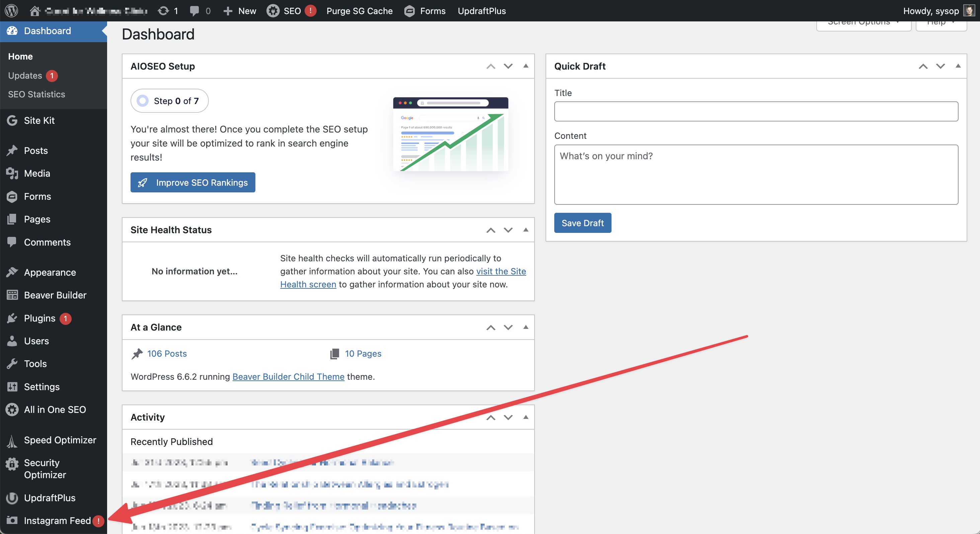This screenshot has height=534, width=980.
Task: Click the SEO red alert badge
Action: 311,11
